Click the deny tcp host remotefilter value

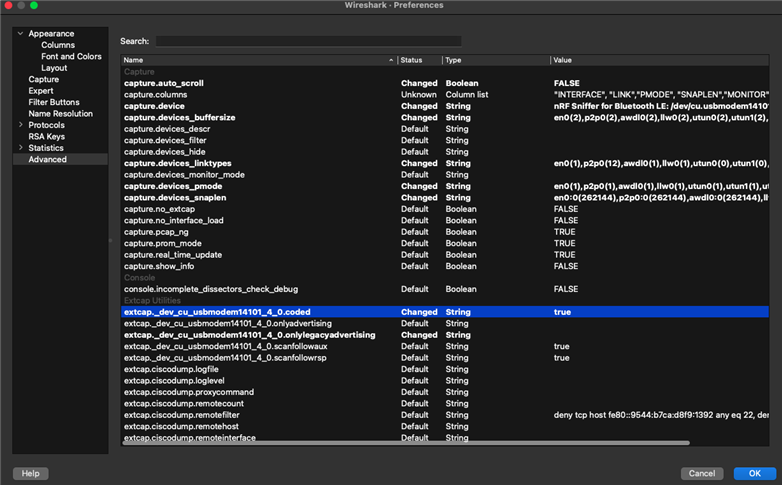click(661, 415)
